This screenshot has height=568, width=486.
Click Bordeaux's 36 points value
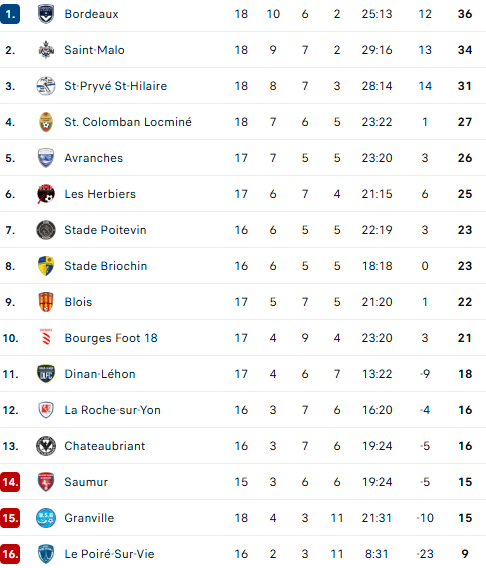pos(465,14)
